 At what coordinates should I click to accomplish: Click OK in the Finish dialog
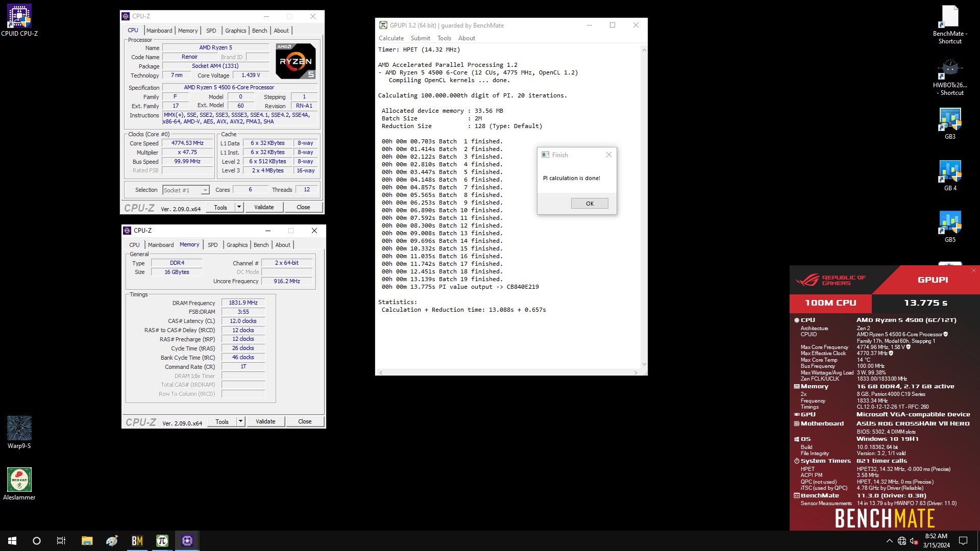[x=590, y=203]
